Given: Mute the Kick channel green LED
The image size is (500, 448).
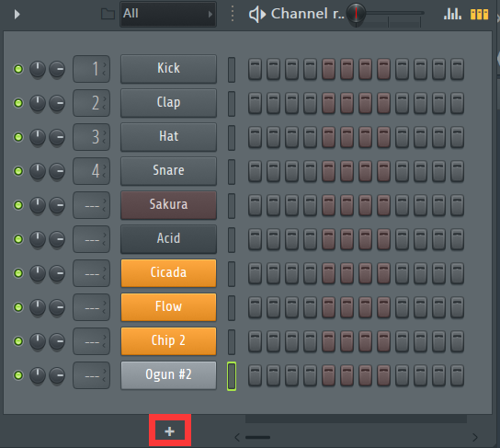Looking at the screenshot, I should coord(18,69).
